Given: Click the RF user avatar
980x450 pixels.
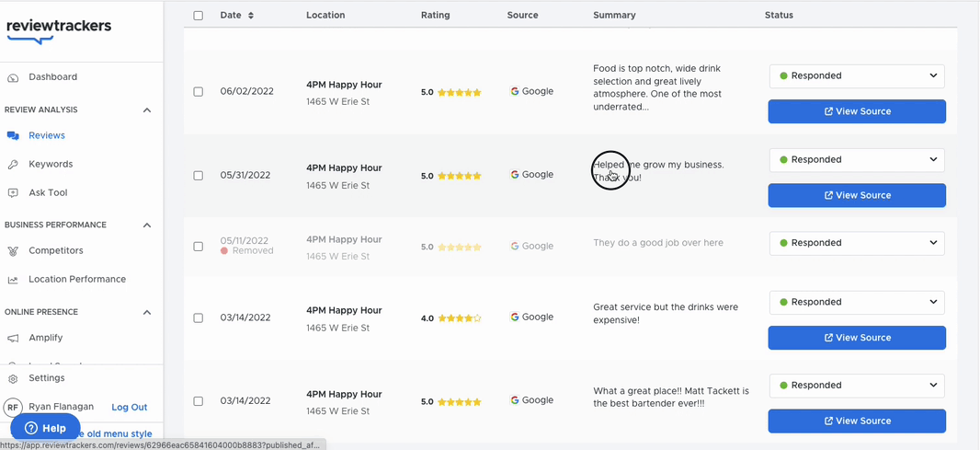Looking at the screenshot, I should [13, 408].
